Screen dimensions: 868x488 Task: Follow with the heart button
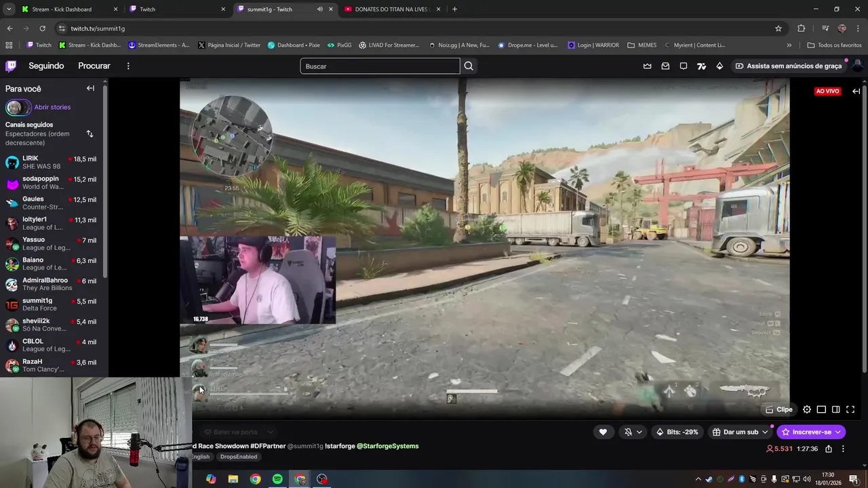pos(603,432)
